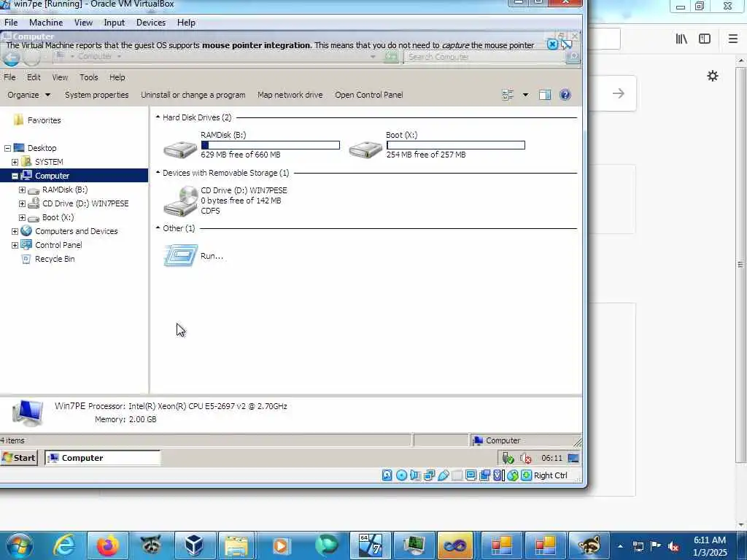Click host clock showing 6:11 AM

tap(710, 540)
